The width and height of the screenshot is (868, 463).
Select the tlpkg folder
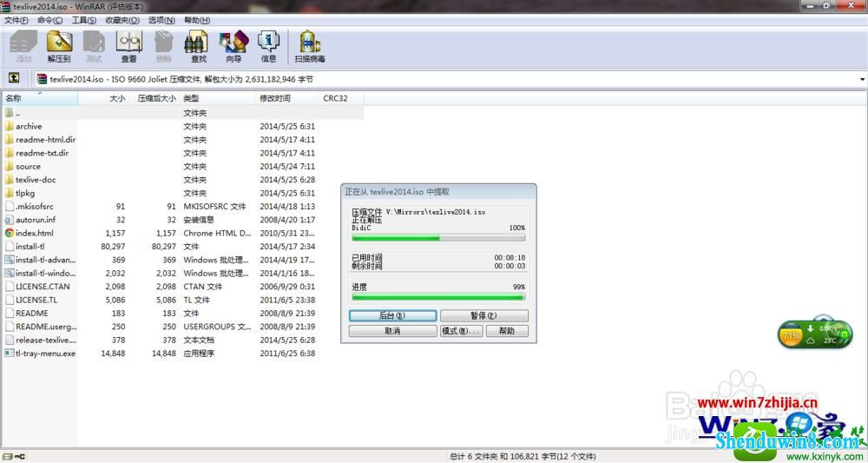coord(21,193)
